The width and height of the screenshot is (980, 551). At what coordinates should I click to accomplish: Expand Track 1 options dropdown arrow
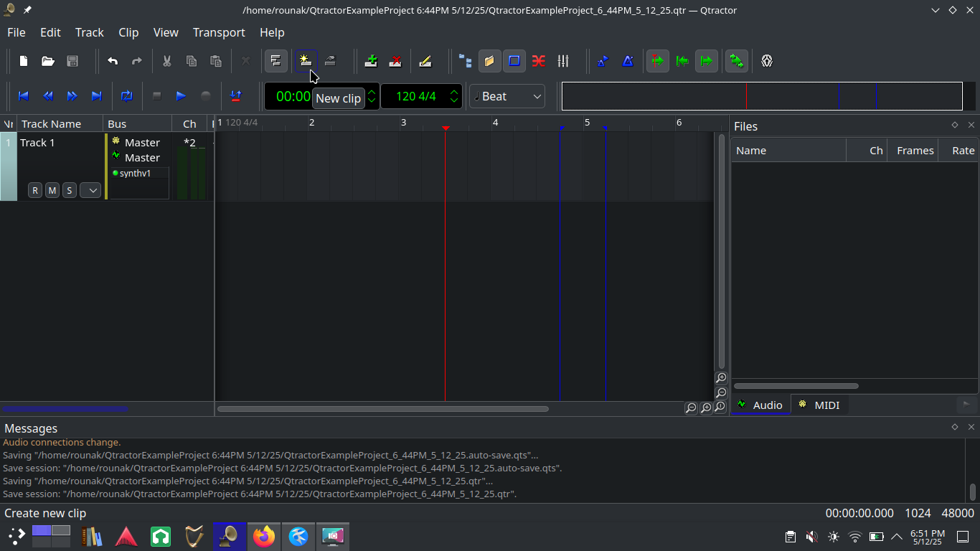tap(90, 190)
